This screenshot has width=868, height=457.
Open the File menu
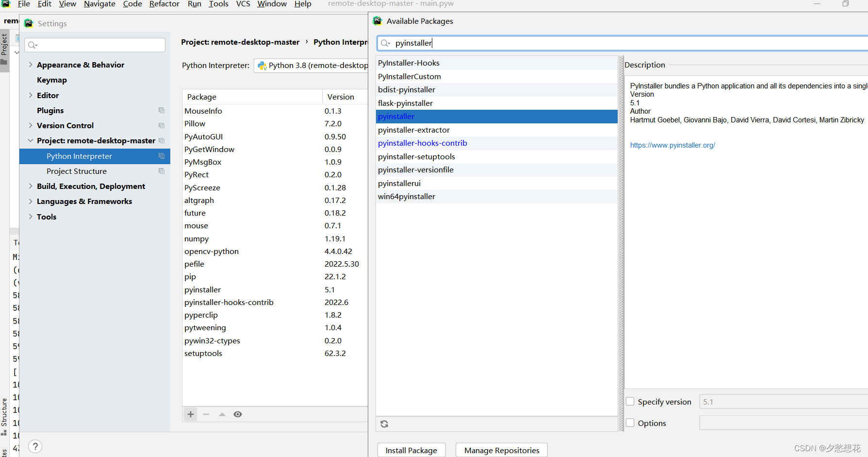(24, 4)
